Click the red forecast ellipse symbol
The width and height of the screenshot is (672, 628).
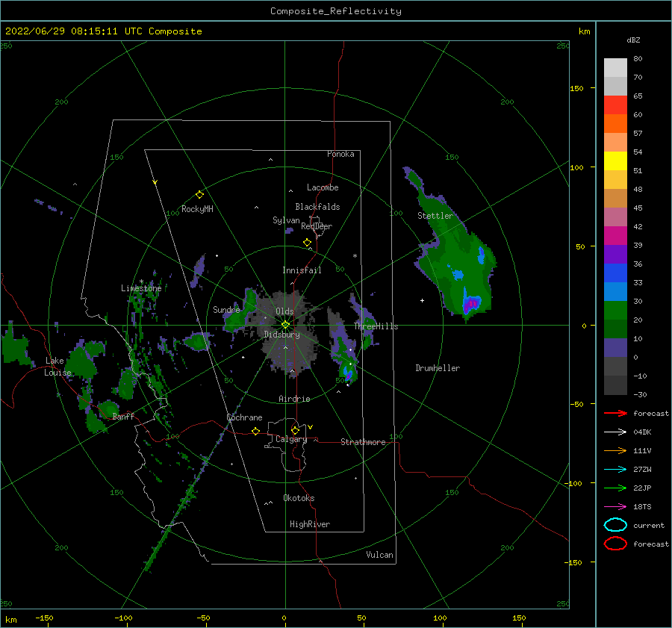coord(615,544)
